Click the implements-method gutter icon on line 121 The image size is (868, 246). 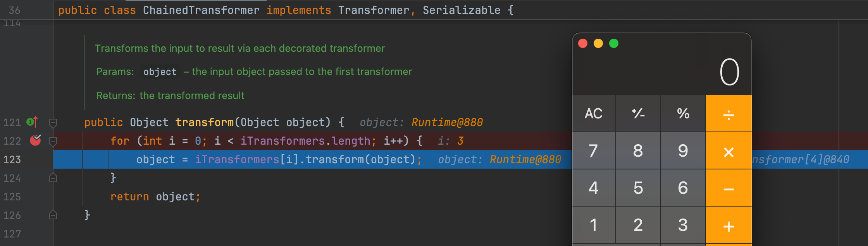pos(32,122)
